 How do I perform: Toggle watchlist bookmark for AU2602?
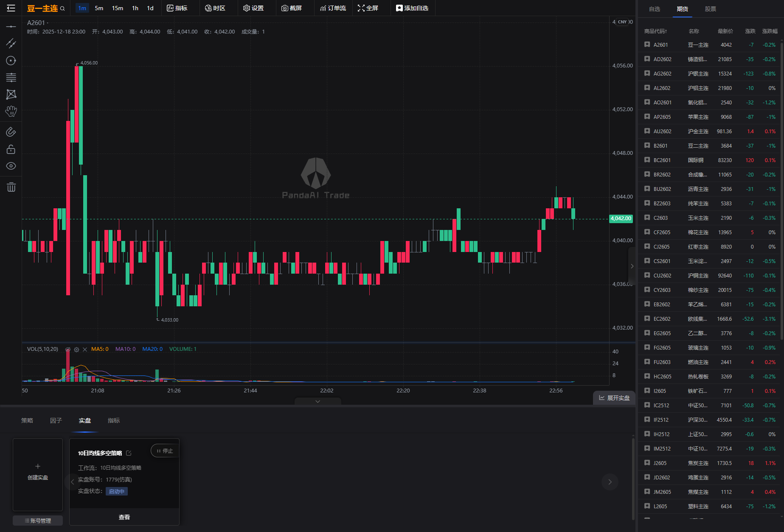tap(647, 131)
